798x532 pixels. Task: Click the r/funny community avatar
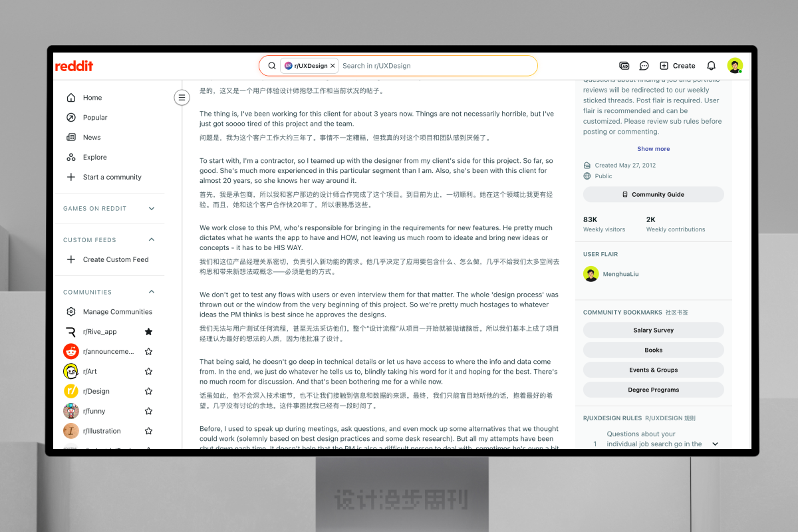71,412
